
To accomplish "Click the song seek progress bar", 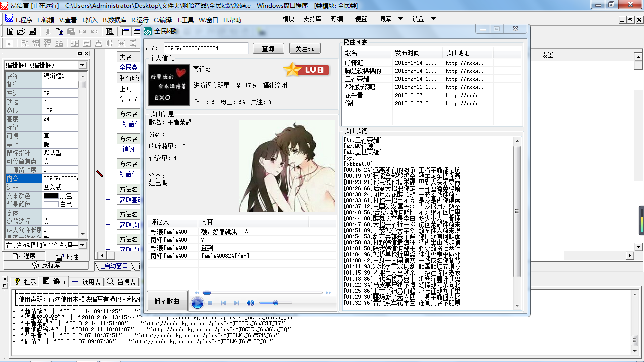I will coord(263,293).
